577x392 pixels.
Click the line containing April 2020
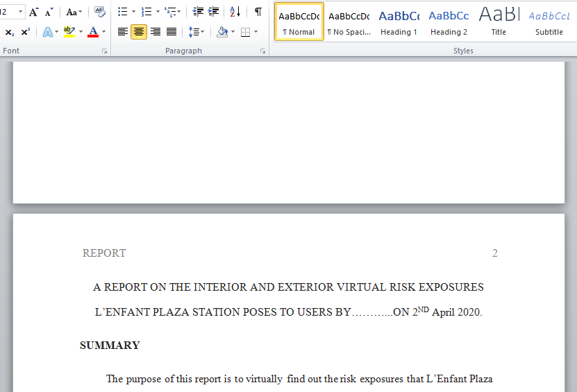288,312
